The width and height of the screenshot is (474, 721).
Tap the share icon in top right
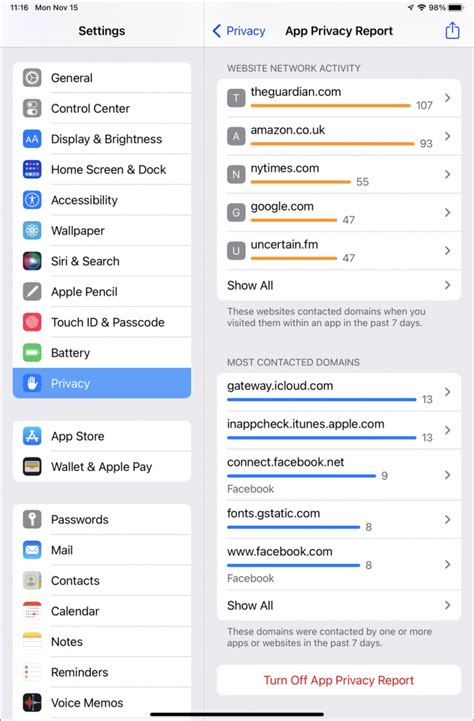pyautogui.click(x=452, y=31)
